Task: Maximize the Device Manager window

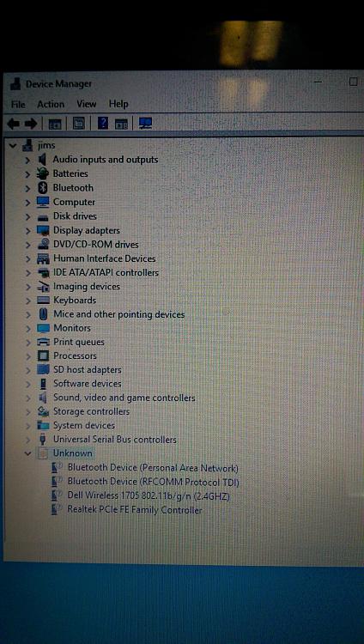Action: (x=354, y=82)
